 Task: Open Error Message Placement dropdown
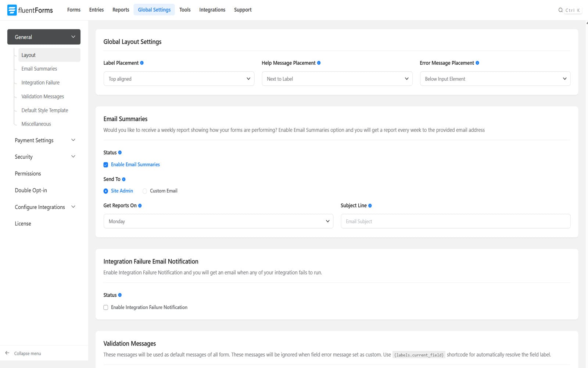pos(495,79)
